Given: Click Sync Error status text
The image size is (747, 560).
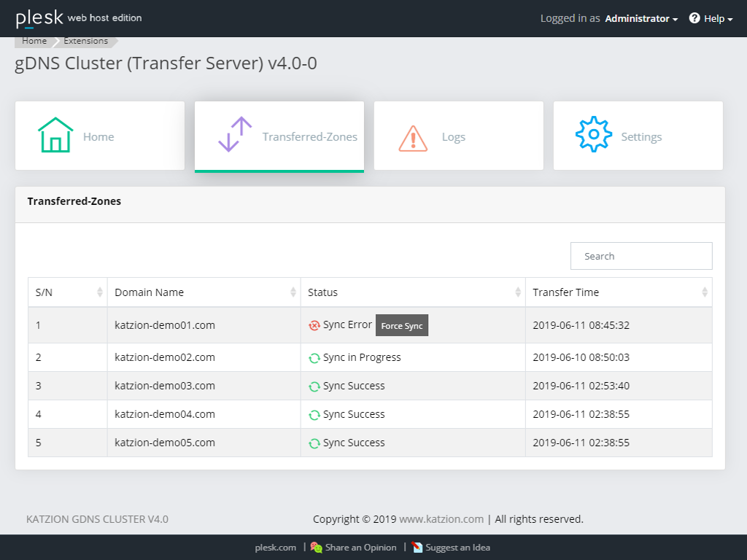Looking at the screenshot, I should [x=347, y=324].
